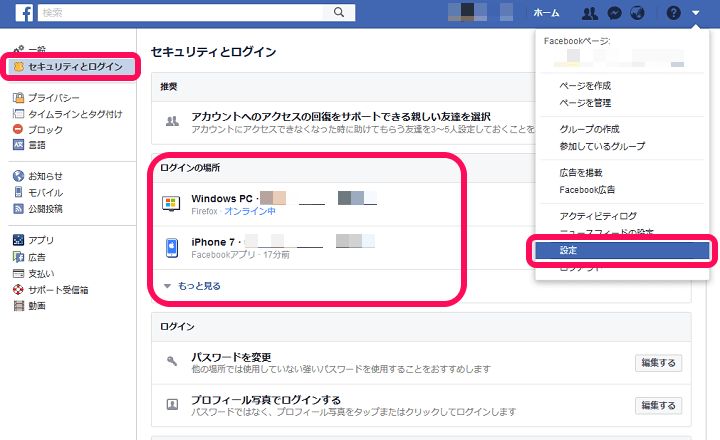This screenshot has width=720, height=440.
Task: Open お知らせ settings in sidebar
Action: coord(45,176)
